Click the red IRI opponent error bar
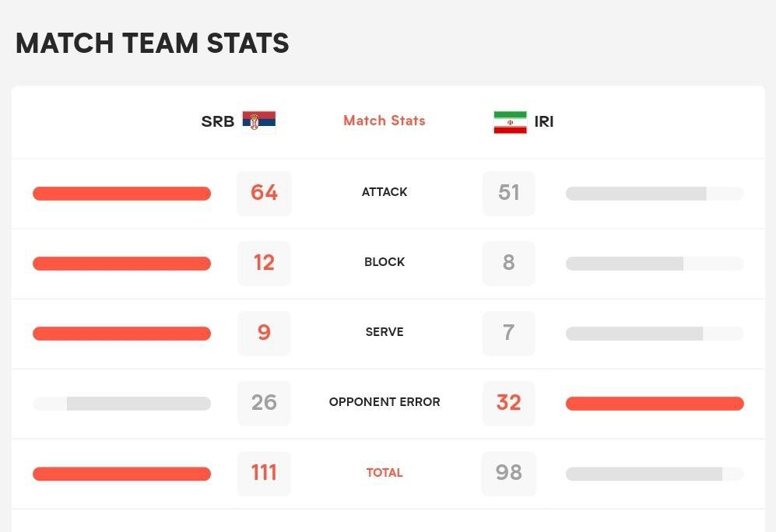This screenshot has height=532, width=776. pyautogui.click(x=655, y=404)
